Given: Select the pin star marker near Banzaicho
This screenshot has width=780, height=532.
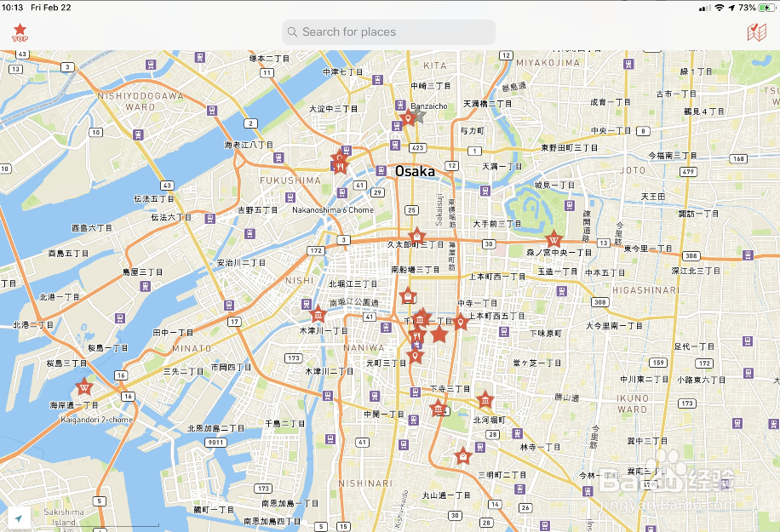Looking at the screenshot, I should (407, 119).
